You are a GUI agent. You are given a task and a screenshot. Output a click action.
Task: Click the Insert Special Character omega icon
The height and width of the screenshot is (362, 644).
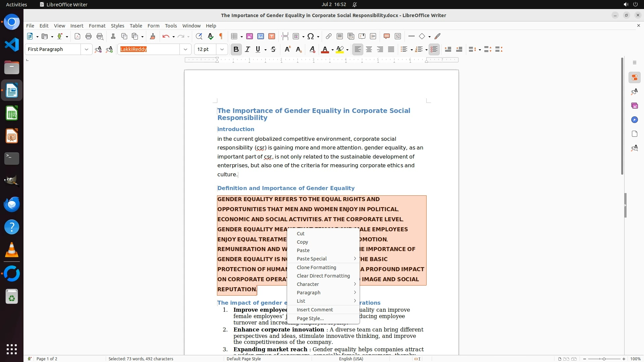point(311,36)
